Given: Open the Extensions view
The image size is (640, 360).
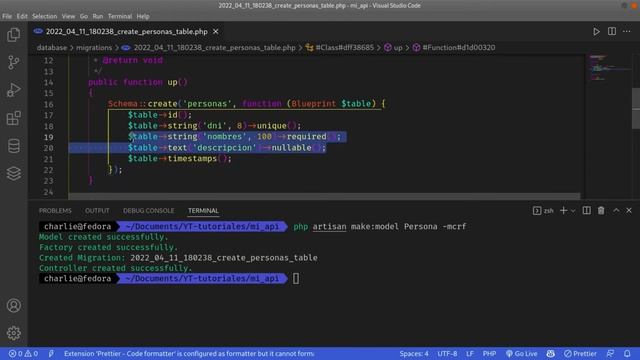Looking at the screenshot, I should 13,118.
